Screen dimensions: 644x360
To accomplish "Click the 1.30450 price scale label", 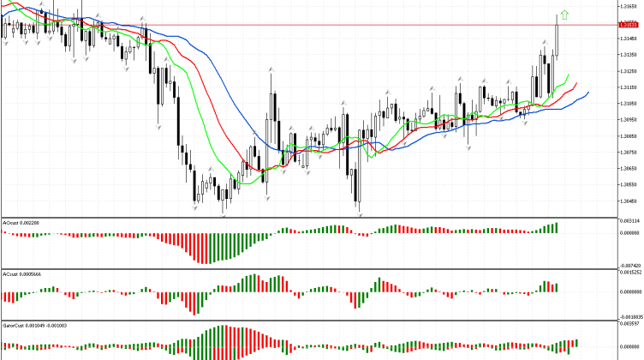I will [630, 201].
